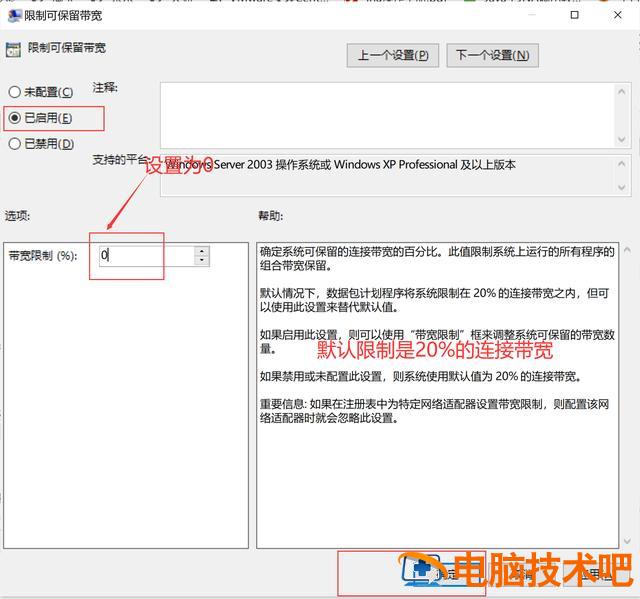Click supported platform box scroll up arrow
Image resolution: width=640 pixels, height=599 pixels.
(621, 164)
